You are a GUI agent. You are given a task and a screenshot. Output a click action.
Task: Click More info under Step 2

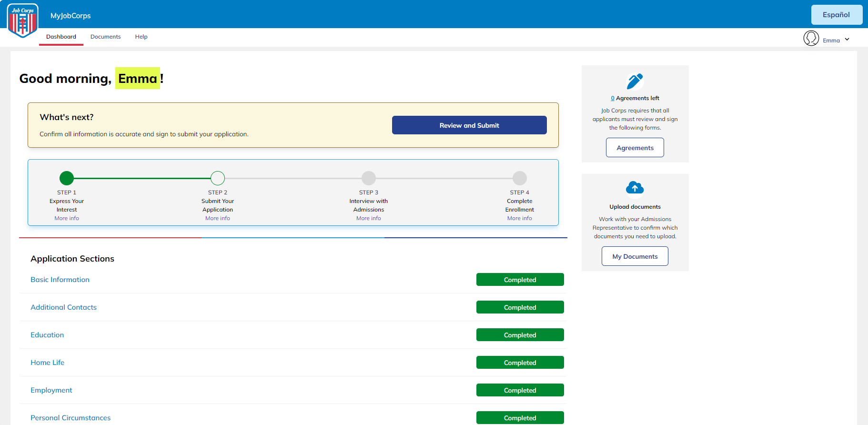coord(218,218)
